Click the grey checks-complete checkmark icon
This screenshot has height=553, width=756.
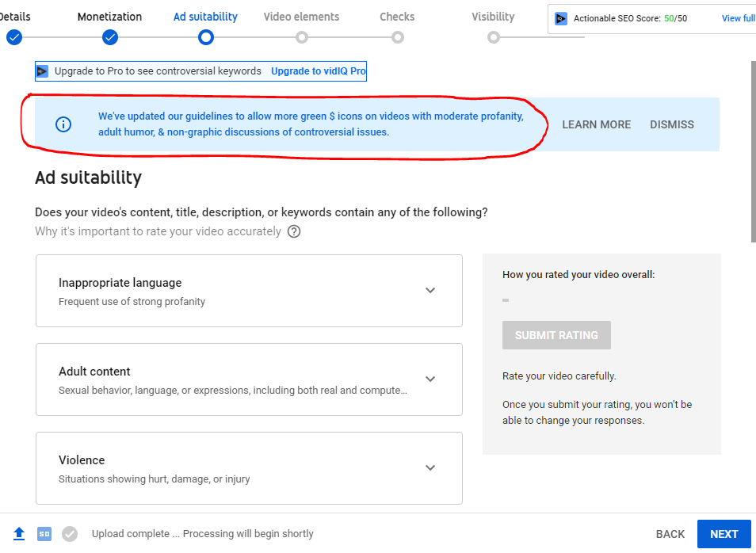70,534
